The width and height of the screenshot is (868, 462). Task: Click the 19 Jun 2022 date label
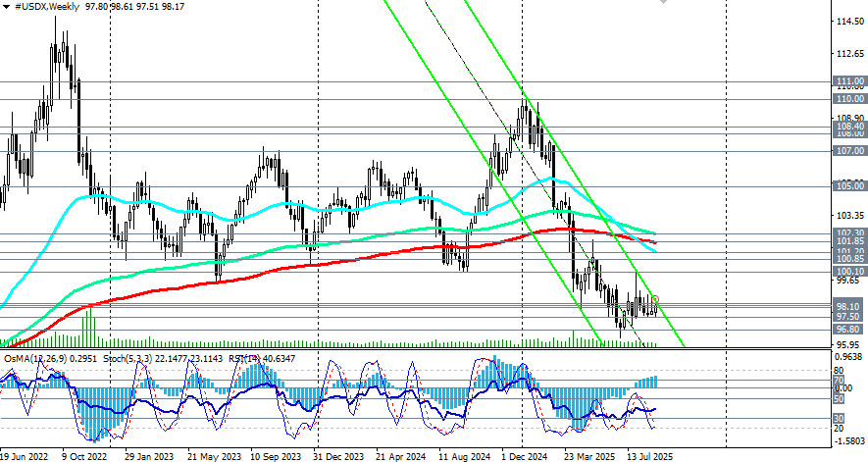(24, 456)
